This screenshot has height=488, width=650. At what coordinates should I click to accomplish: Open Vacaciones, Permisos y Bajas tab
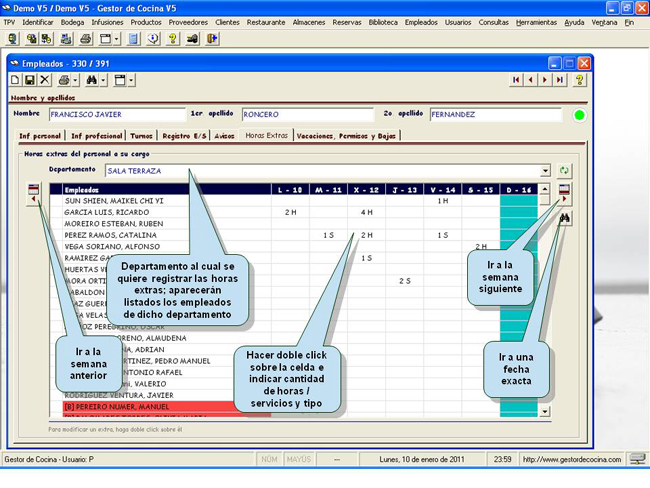pos(347,136)
